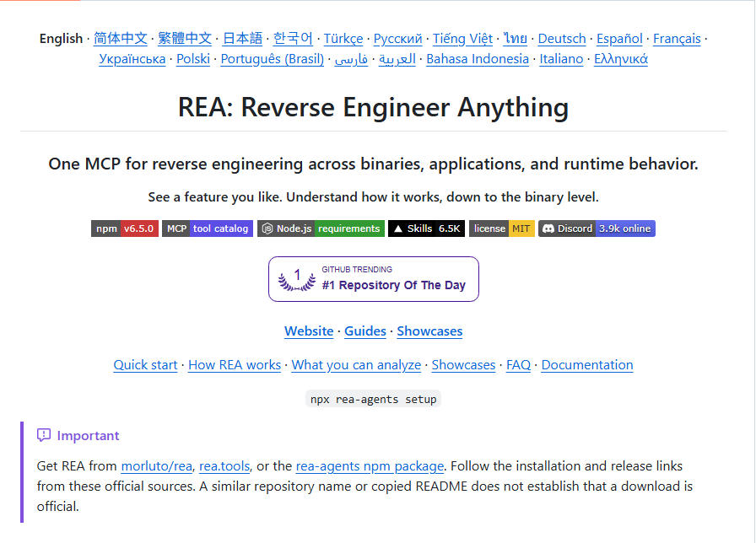Open the ไทย translation link
The height and width of the screenshot is (543, 756).
click(x=515, y=39)
